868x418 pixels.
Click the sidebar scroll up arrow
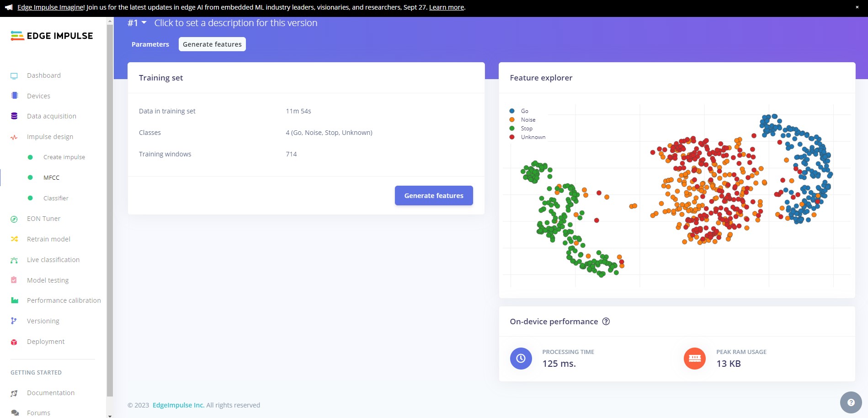(110, 21)
